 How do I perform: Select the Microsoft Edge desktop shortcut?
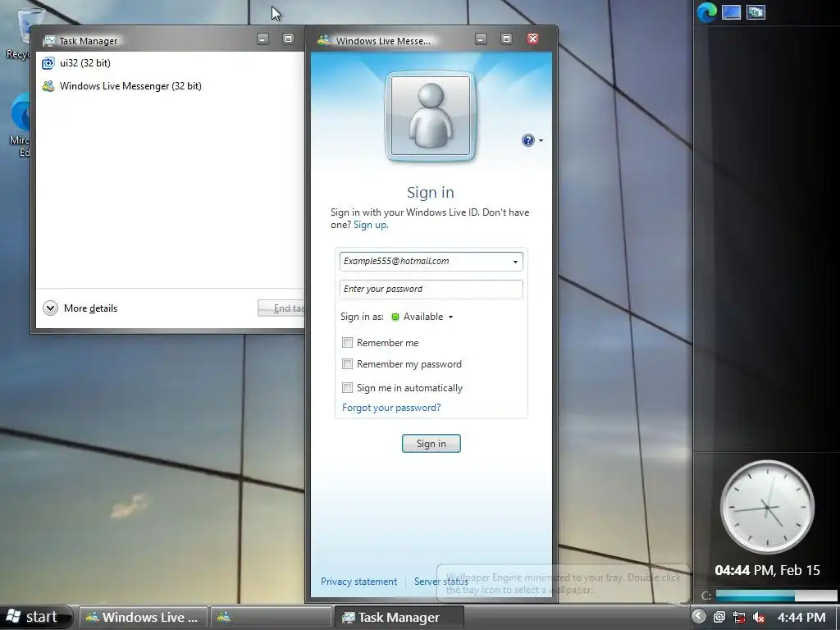(x=21, y=125)
